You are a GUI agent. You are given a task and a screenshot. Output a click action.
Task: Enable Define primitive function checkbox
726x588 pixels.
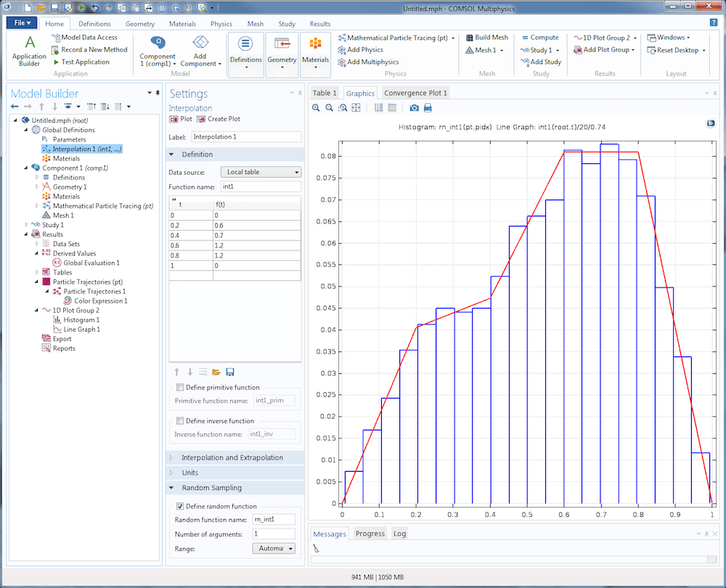[180, 388]
